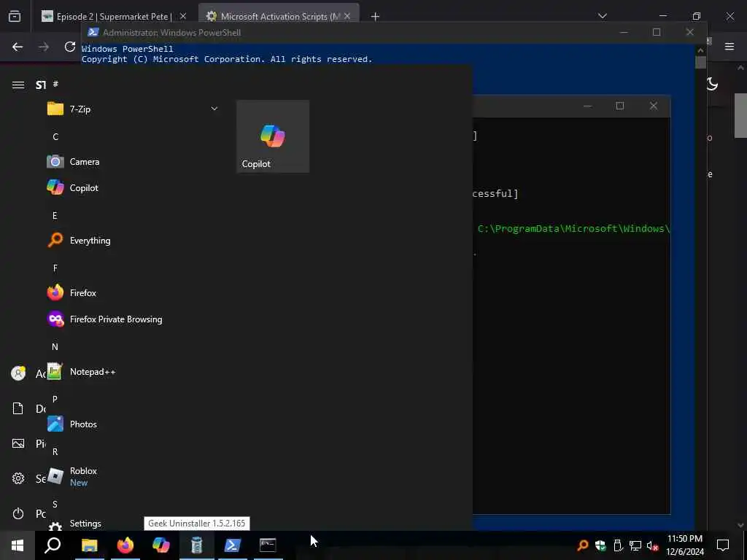Switch to Episode 2 Supermarket Pete tab

coord(113,17)
